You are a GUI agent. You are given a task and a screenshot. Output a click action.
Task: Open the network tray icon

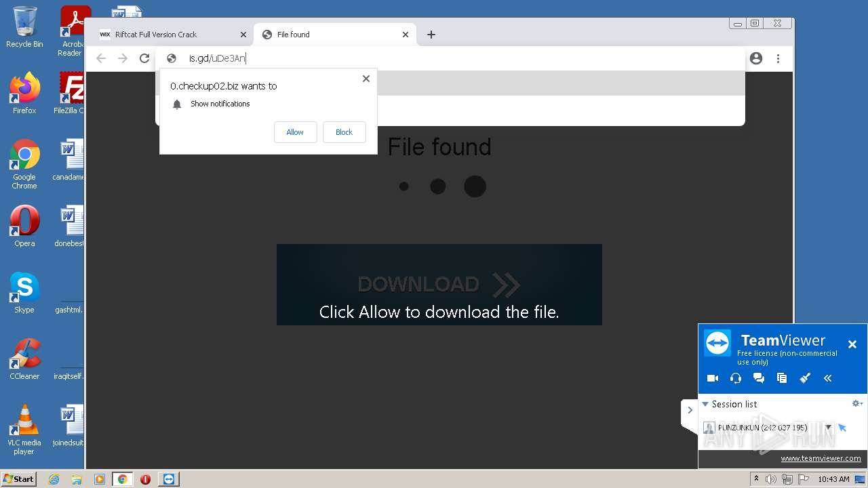(x=787, y=479)
